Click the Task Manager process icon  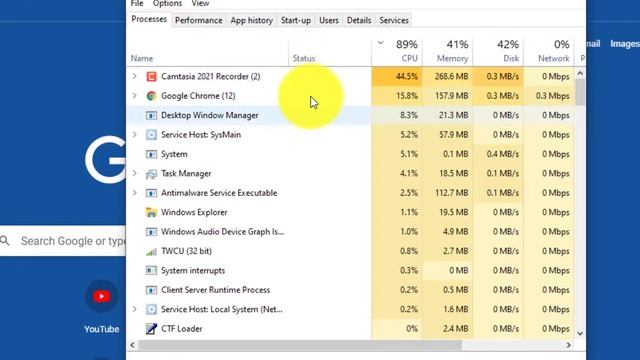point(151,173)
